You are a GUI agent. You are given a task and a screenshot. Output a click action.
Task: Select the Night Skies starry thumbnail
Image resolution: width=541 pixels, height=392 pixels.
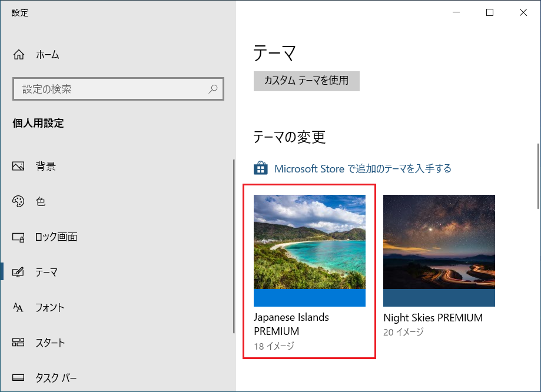pos(439,242)
